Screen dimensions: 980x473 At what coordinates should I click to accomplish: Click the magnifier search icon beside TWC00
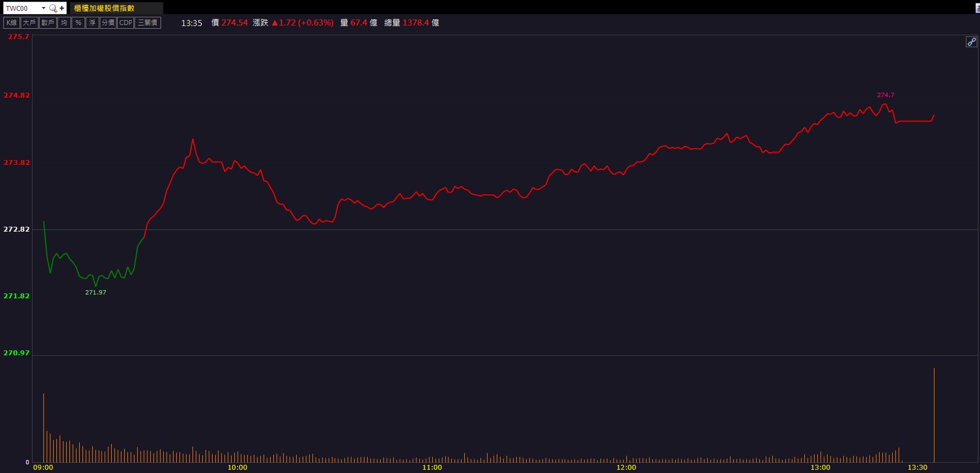[53, 8]
